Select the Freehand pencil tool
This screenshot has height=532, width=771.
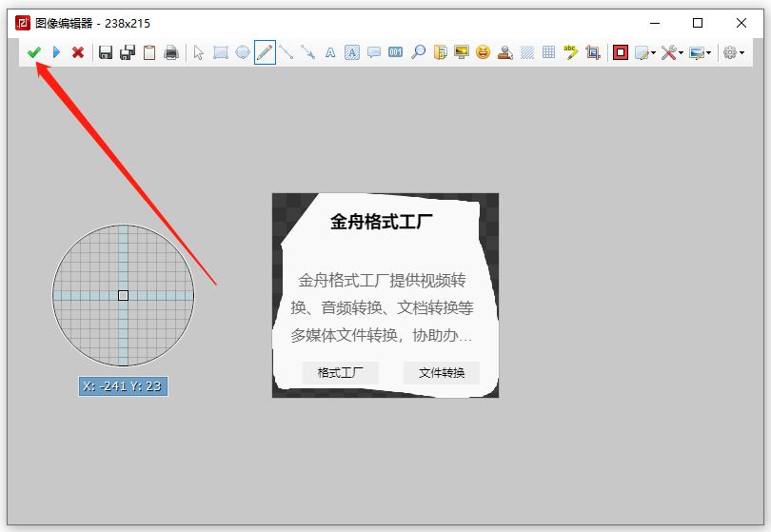pyautogui.click(x=265, y=52)
